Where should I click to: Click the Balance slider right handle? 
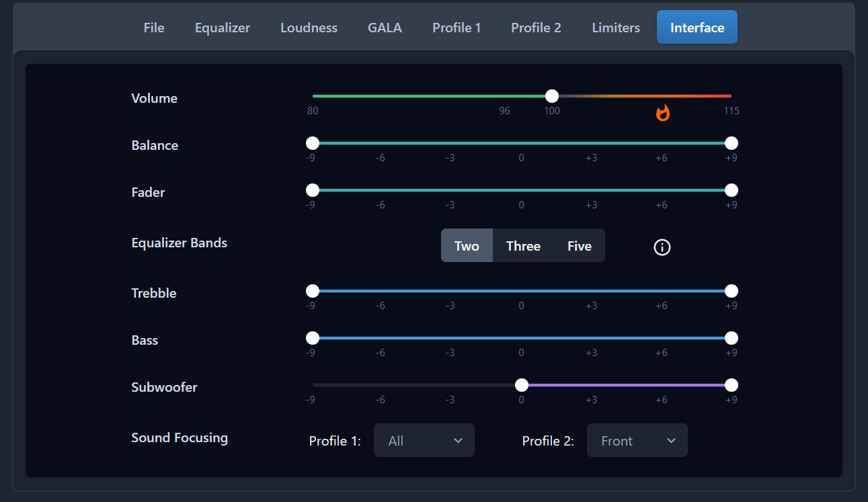click(732, 143)
